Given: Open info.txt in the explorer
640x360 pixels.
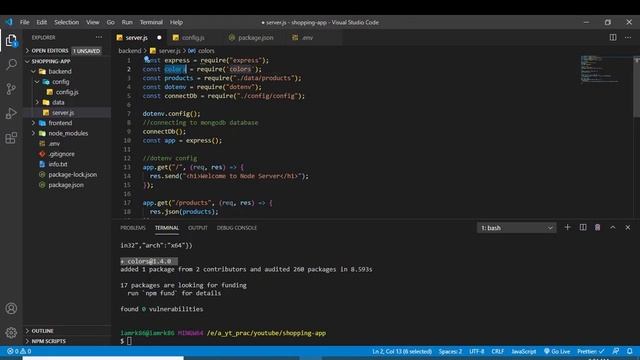Looking at the screenshot, I should click(x=58, y=164).
